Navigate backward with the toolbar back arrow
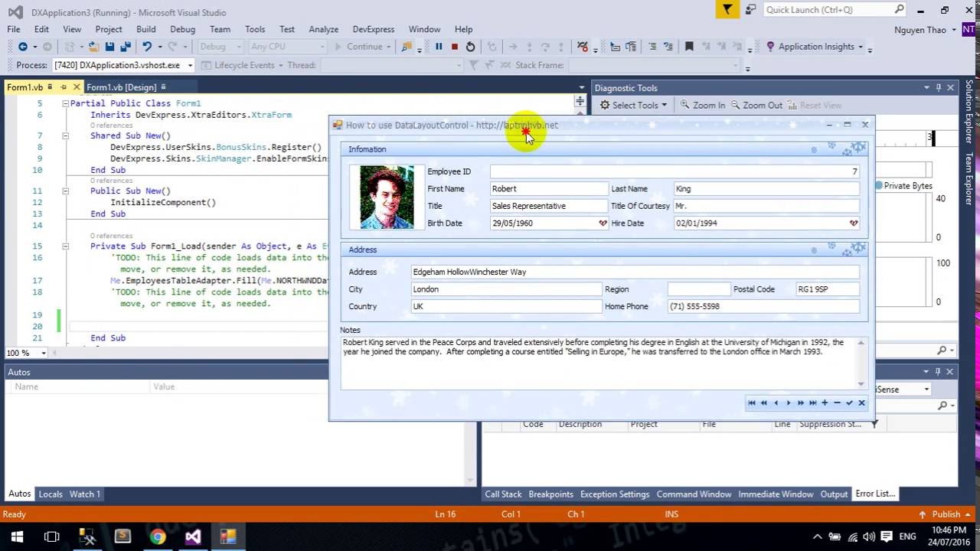This screenshot has height=551, width=980. pyautogui.click(x=23, y=47)
